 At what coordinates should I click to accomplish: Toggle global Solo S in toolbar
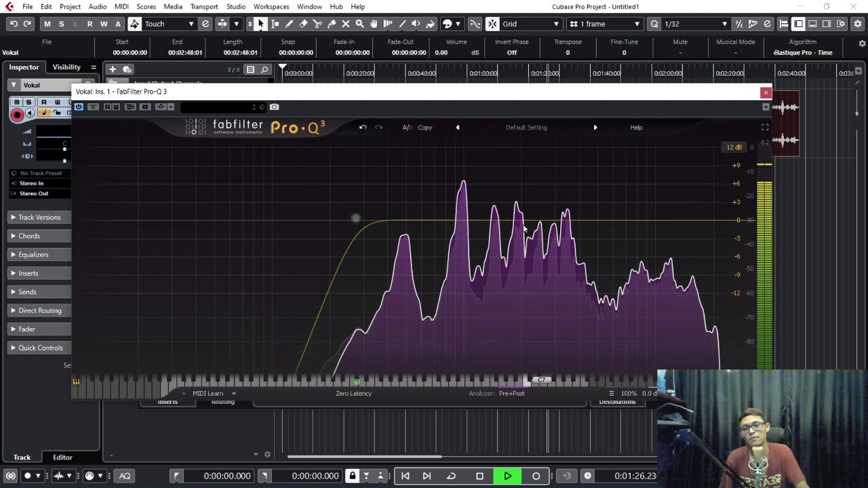[61, 24]
